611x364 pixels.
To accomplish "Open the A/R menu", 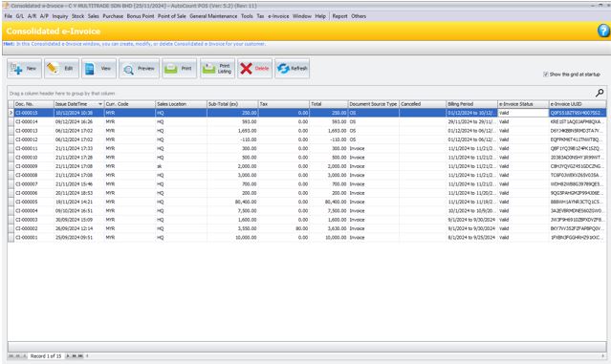I will click(32, 16).
